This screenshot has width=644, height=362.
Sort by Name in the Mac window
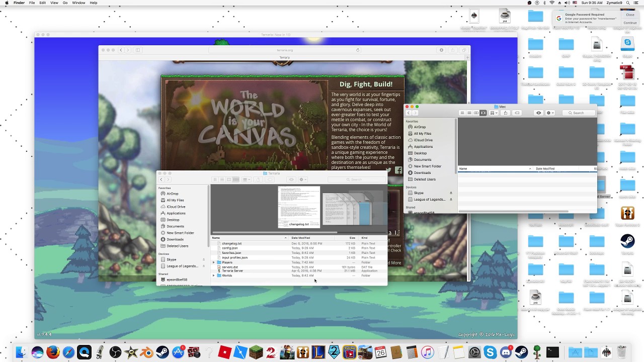click(496, 169)
